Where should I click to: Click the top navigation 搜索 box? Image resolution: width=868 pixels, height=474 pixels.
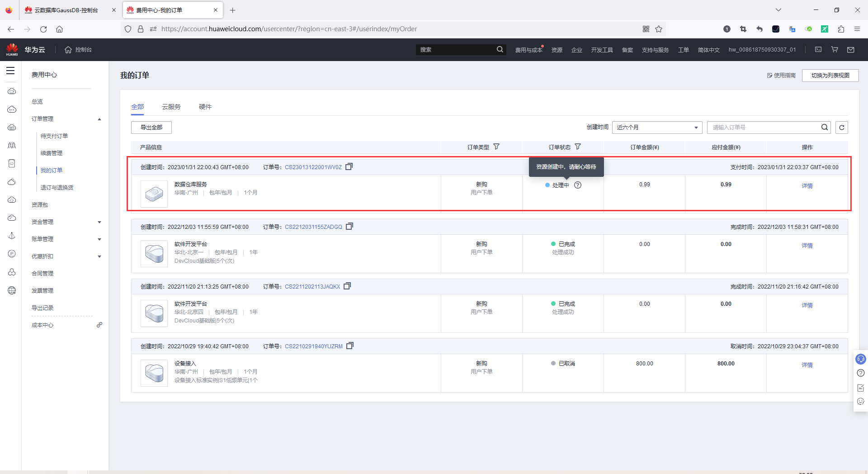456,50
